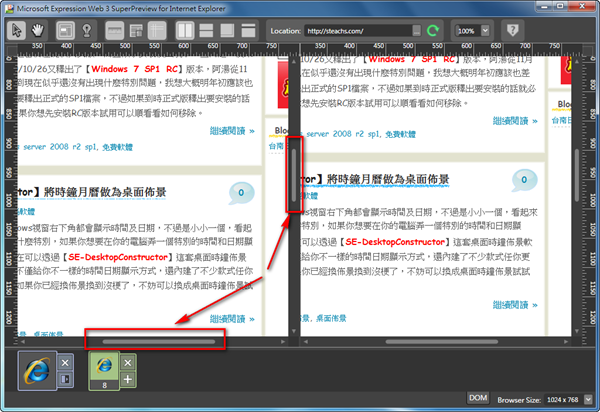Viewport: 600px width, 412px height.
Task: Click left pane scroll-right arrow
Action: (283, 342)
